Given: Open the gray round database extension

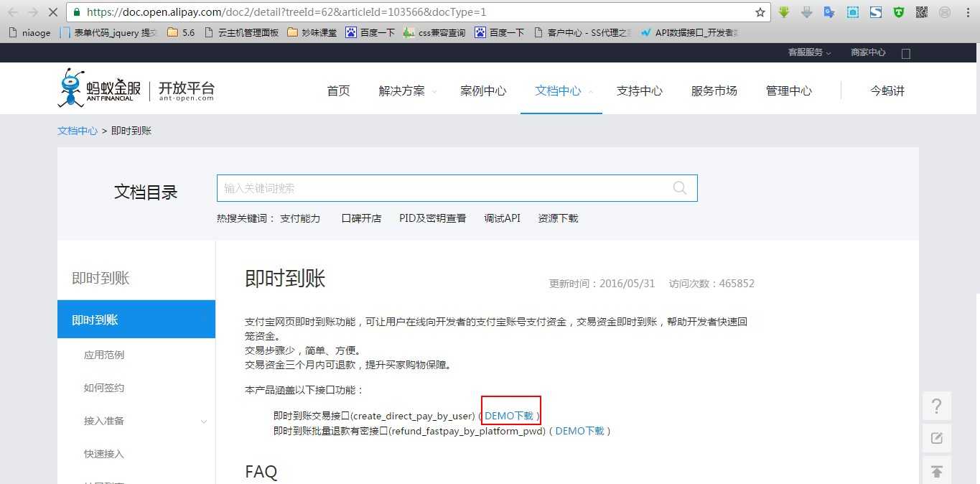Looking at the screenshot, I should point(944,12).
